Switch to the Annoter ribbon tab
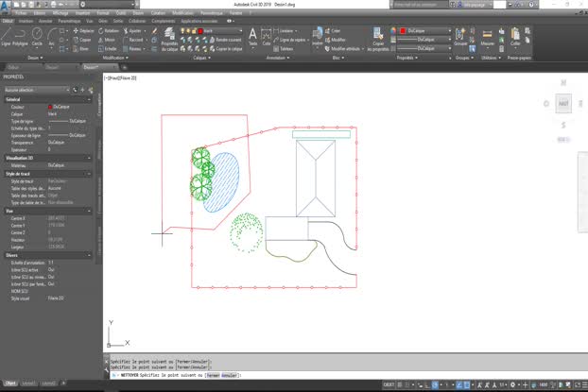The image size is (588, 392). point(43,19)
